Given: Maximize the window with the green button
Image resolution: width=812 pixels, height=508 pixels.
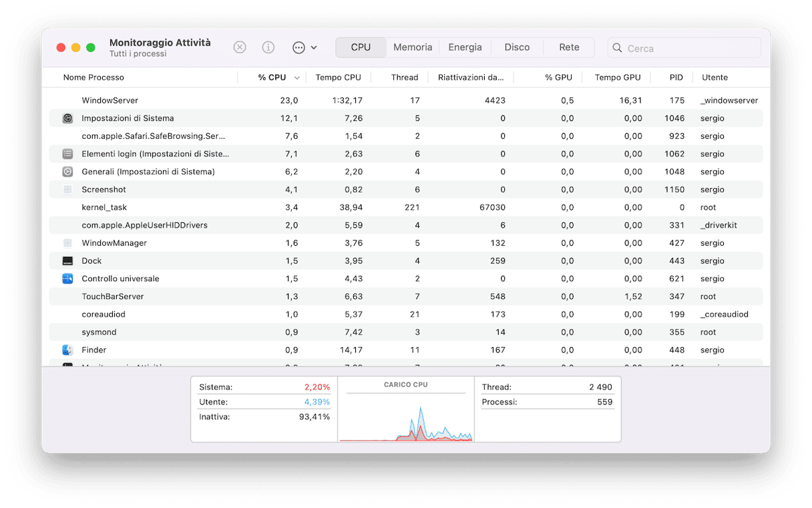Looking at the screenshot, I should tap(91, 48).
